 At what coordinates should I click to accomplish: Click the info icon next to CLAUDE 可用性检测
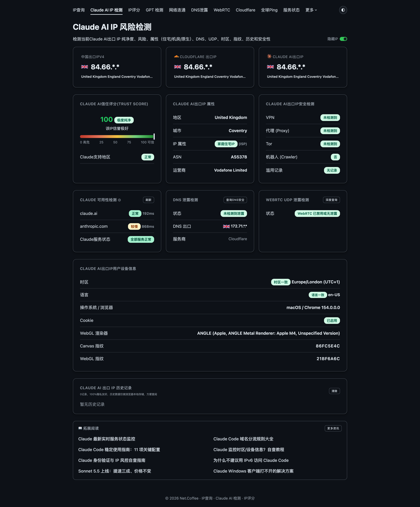click(119, 200)
